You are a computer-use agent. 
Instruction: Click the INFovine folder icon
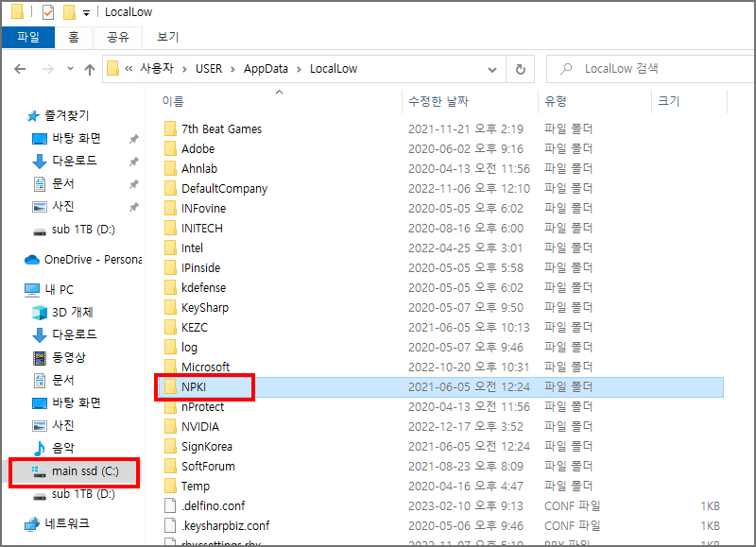[x=170, y=208]
